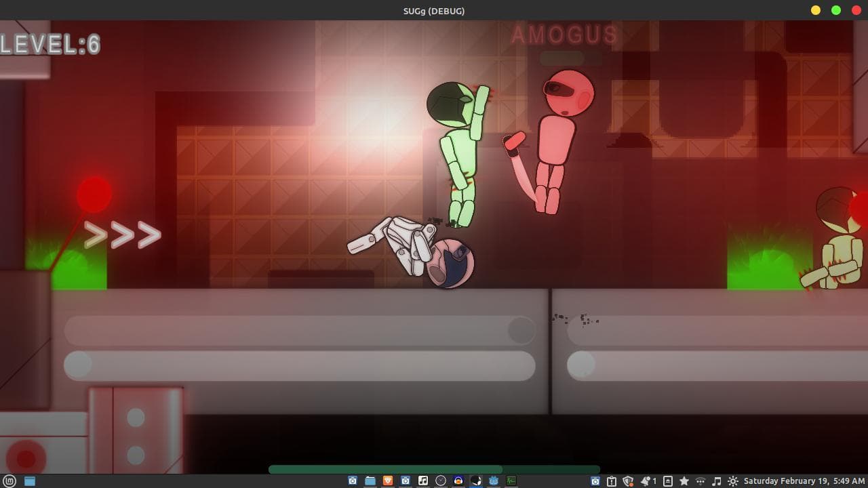Click the red circle button in the bottom corner

(x=26, y=460)
